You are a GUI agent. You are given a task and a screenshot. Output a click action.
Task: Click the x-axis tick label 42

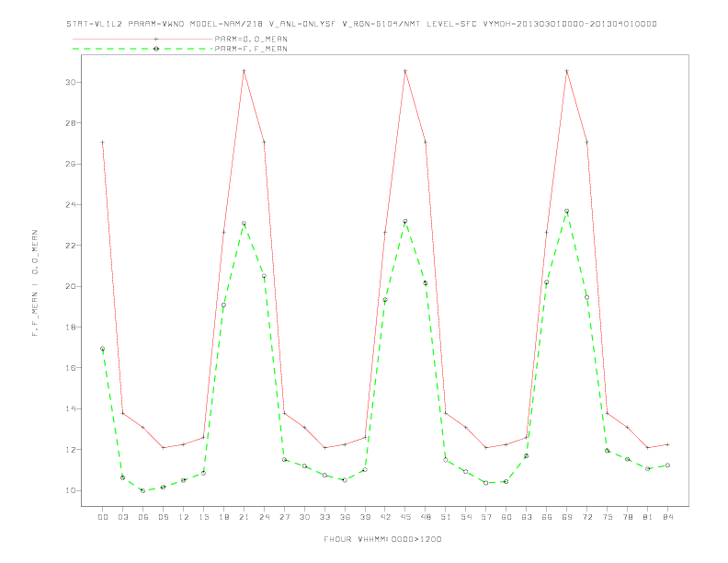coord(385,517)
